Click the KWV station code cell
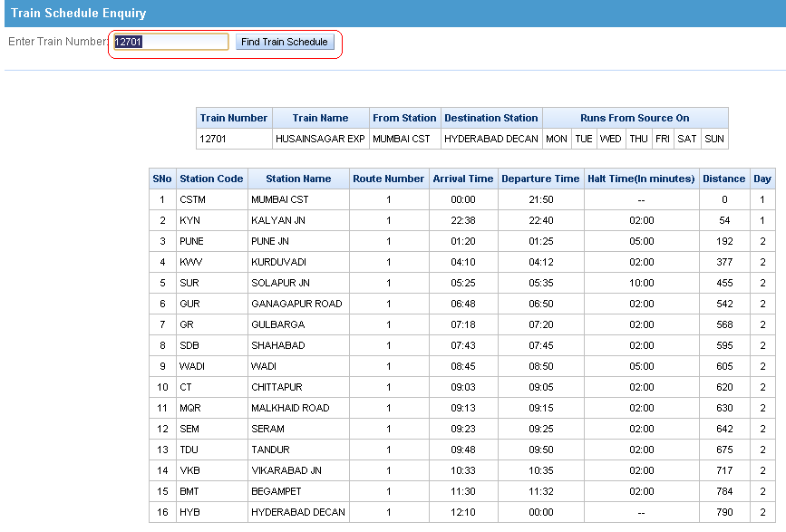Viewport: 786px width, 532px height. [x=211, y=262]
